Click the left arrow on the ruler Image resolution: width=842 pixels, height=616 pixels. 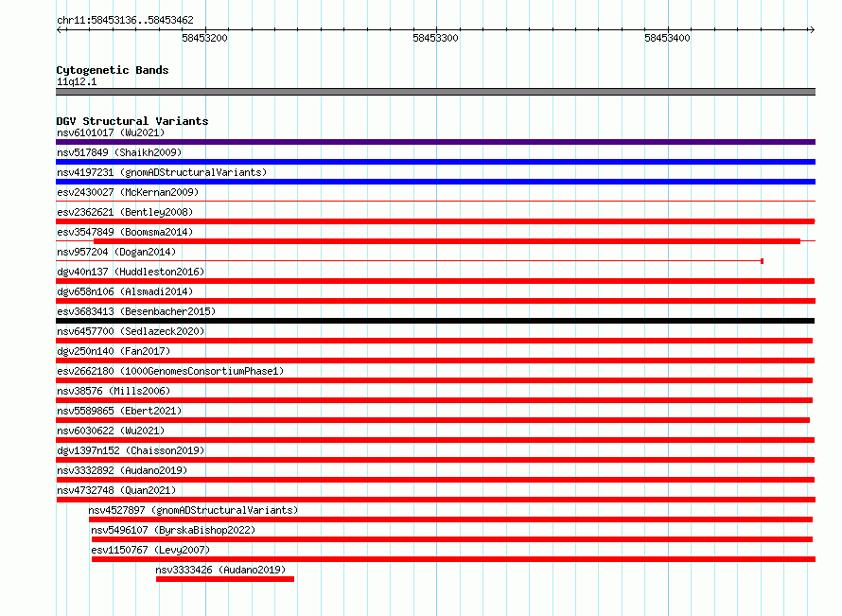click(60, 29)
